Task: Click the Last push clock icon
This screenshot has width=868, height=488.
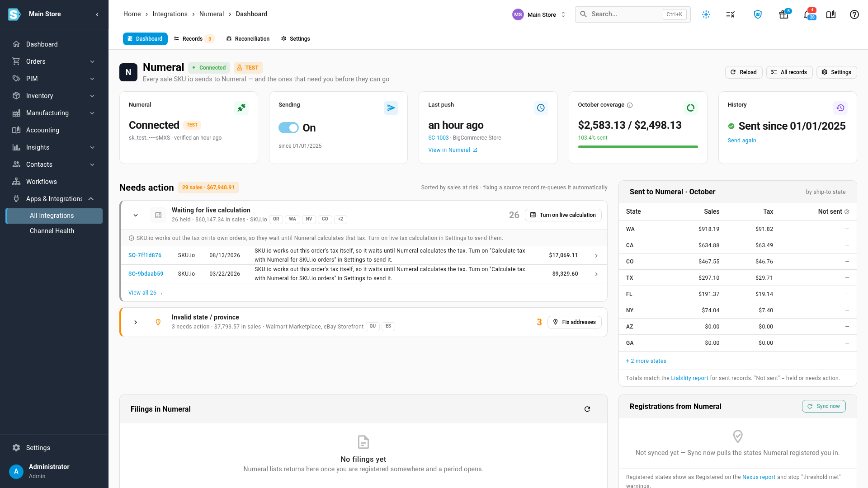Action: click(541, 108)
